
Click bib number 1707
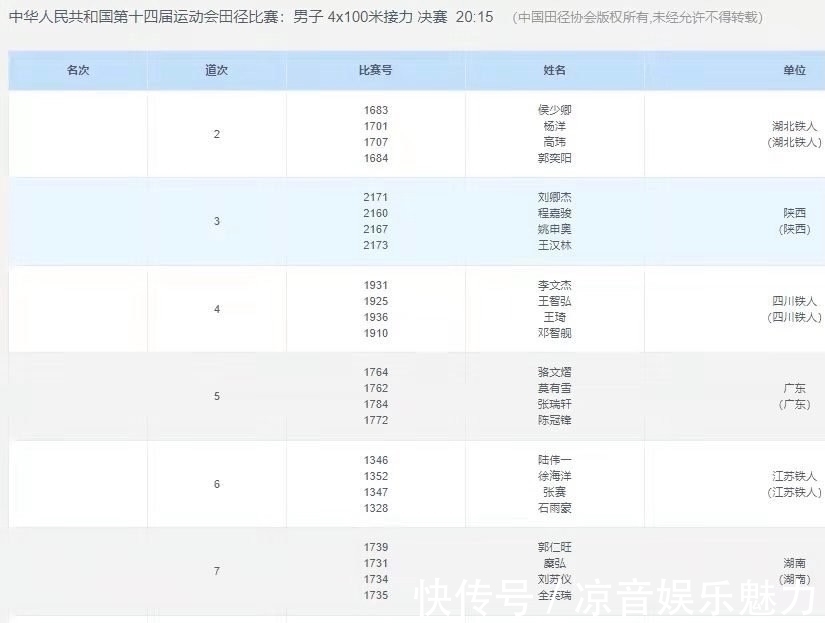(376, 142)
